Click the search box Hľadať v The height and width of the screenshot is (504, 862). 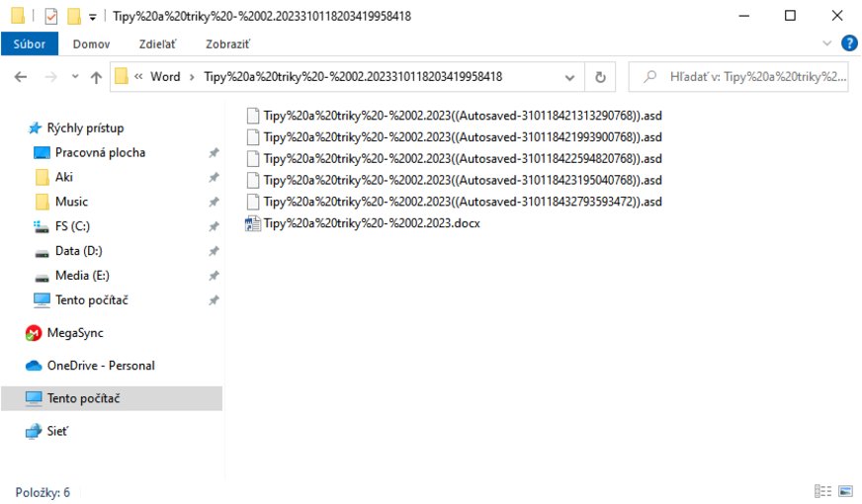point(746,77)
